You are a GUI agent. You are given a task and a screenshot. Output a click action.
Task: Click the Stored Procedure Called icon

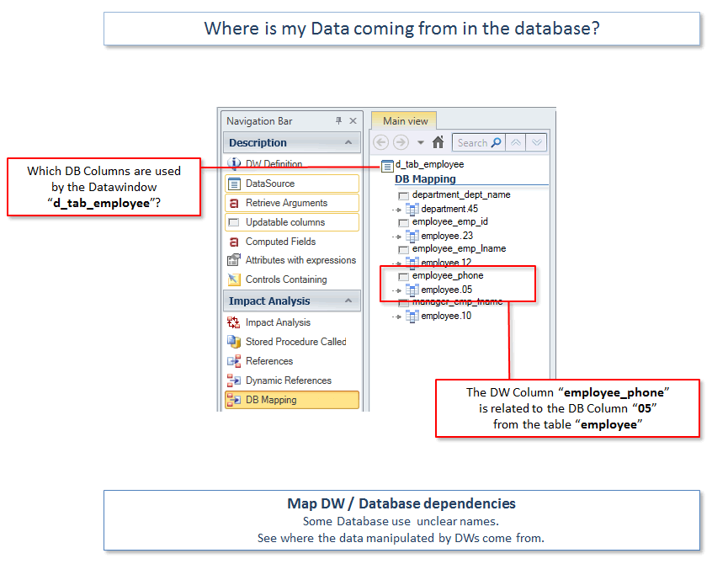coord(234,342)
